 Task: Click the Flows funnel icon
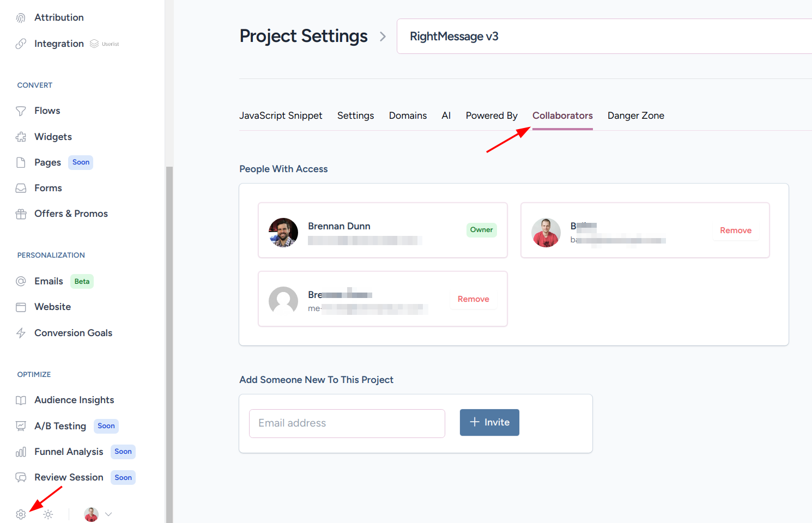(21, 111)
